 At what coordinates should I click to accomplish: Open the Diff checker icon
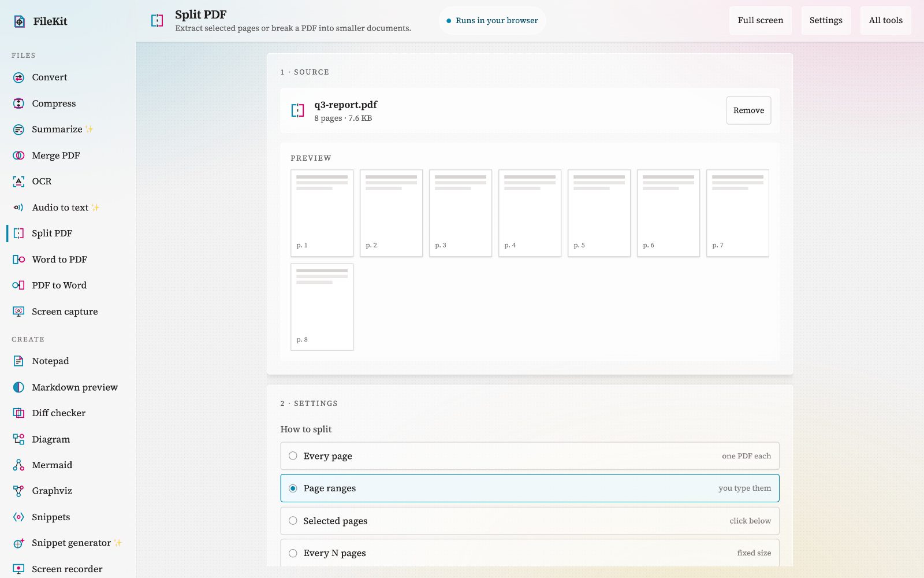pos(18,413)
